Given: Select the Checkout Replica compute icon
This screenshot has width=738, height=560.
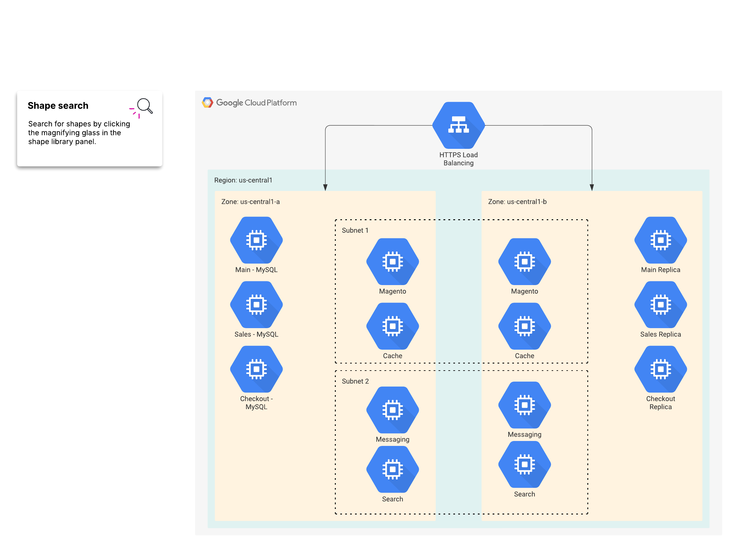Looking at the screenshot, I should (x=660, y=369).
